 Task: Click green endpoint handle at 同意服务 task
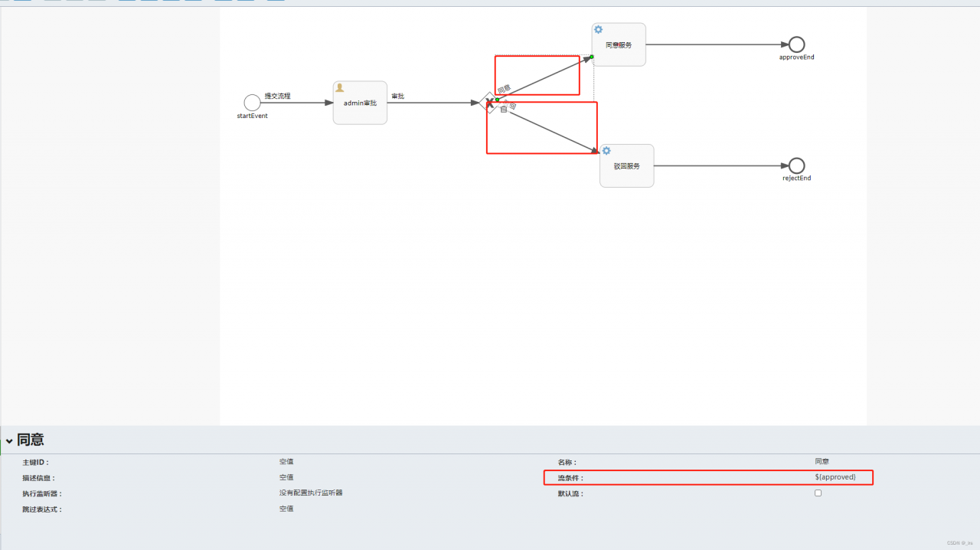(x=592, y=57)
